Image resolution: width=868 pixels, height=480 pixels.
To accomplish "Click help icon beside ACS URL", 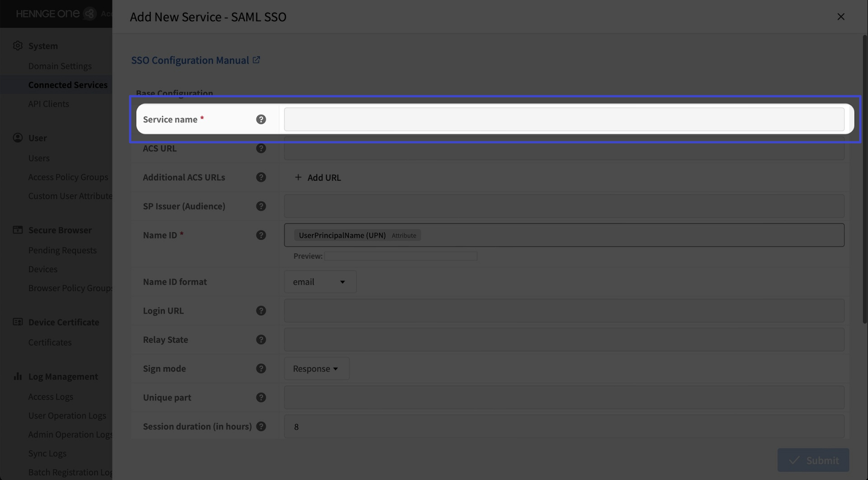I will pyautogui.click(x=261, y=149).
